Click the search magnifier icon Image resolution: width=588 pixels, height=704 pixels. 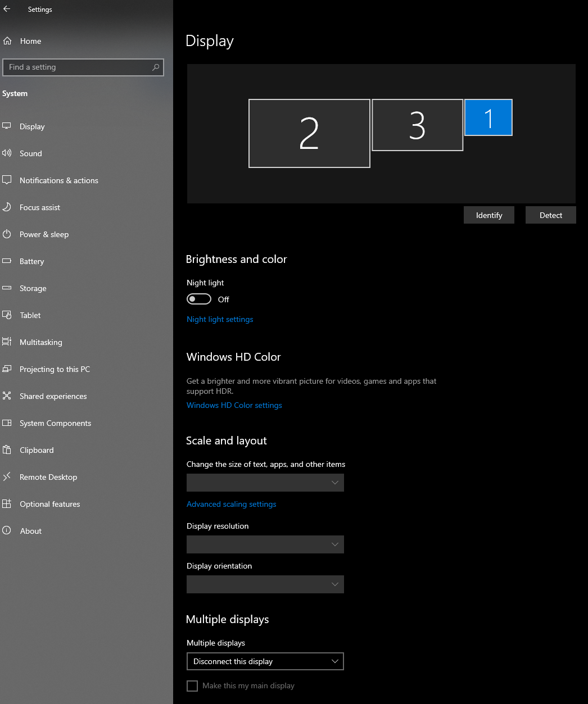coord(156,67)
